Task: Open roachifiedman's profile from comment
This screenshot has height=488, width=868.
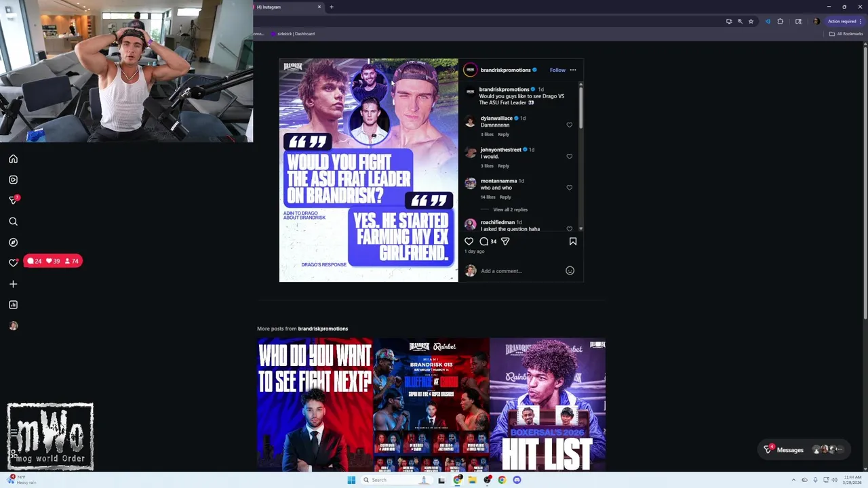Action: tap(497, 222)
